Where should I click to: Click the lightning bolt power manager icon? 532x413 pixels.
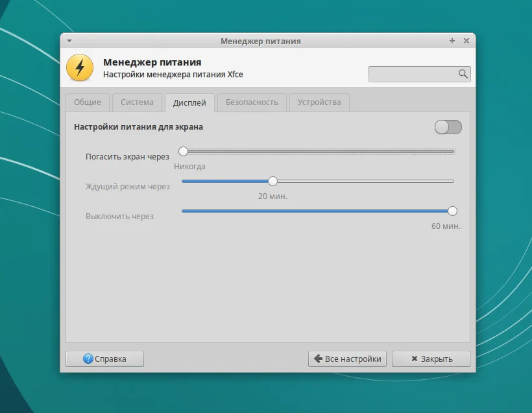[x=80, y=67]
